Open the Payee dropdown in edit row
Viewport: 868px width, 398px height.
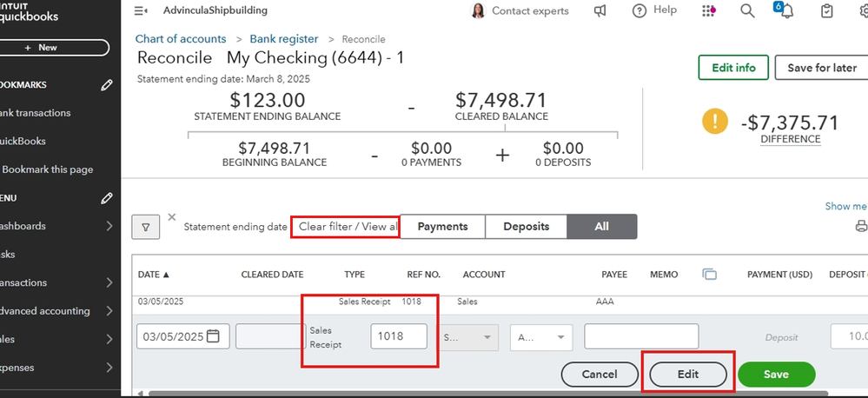(541, 337)
